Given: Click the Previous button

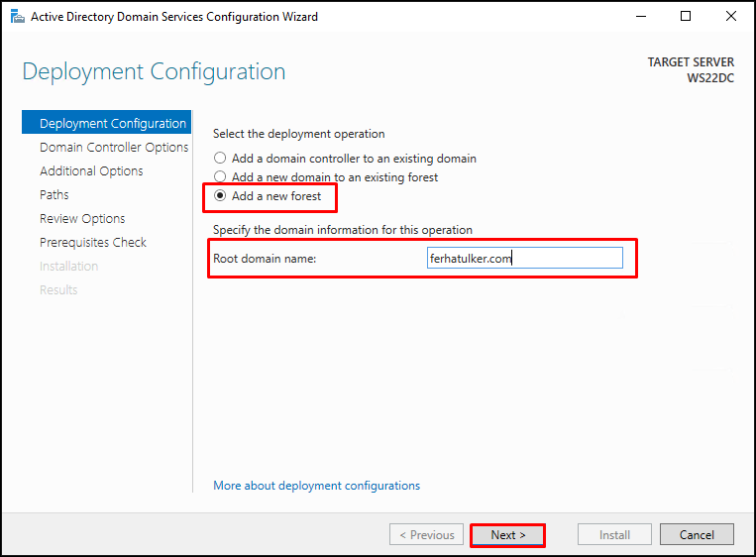Looking at the screenshot, I should click(426, 535).
